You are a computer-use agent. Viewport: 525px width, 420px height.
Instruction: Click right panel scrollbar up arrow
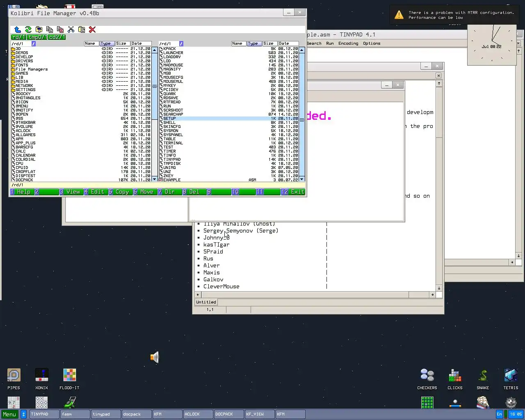point(302,50)
